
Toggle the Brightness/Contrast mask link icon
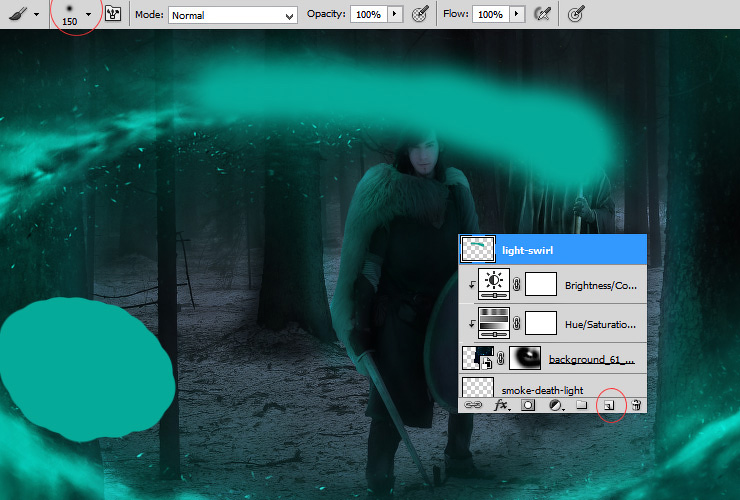click(x=517, y=284)
